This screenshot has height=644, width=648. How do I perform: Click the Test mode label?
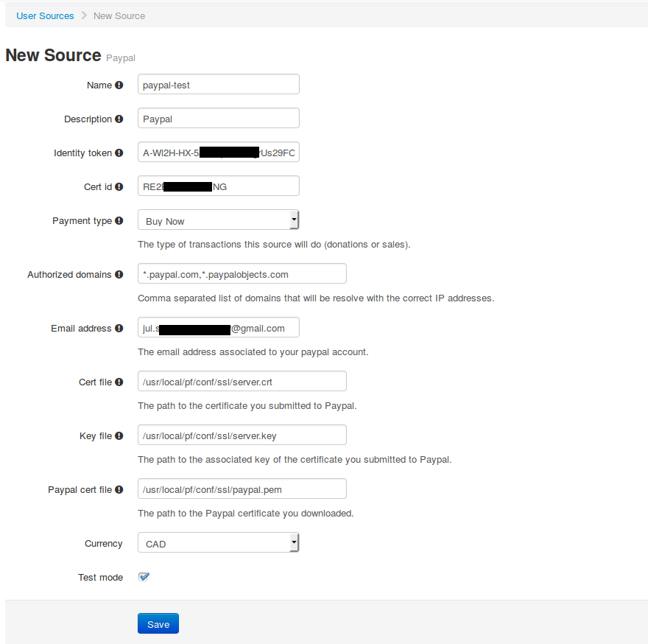[100, 577]
